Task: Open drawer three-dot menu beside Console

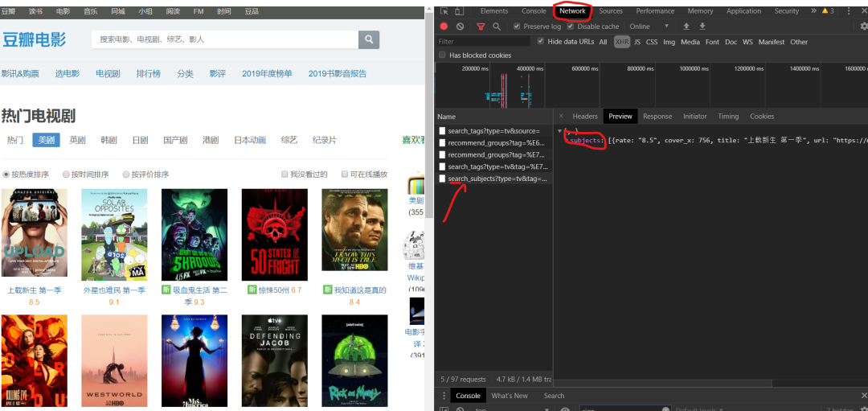Action: pos(444,396)
